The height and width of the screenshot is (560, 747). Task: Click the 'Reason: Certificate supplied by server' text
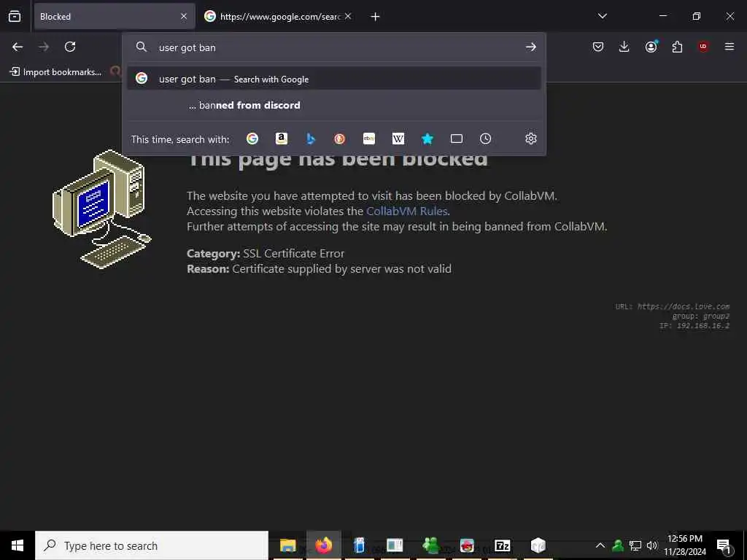pos(319,268)
